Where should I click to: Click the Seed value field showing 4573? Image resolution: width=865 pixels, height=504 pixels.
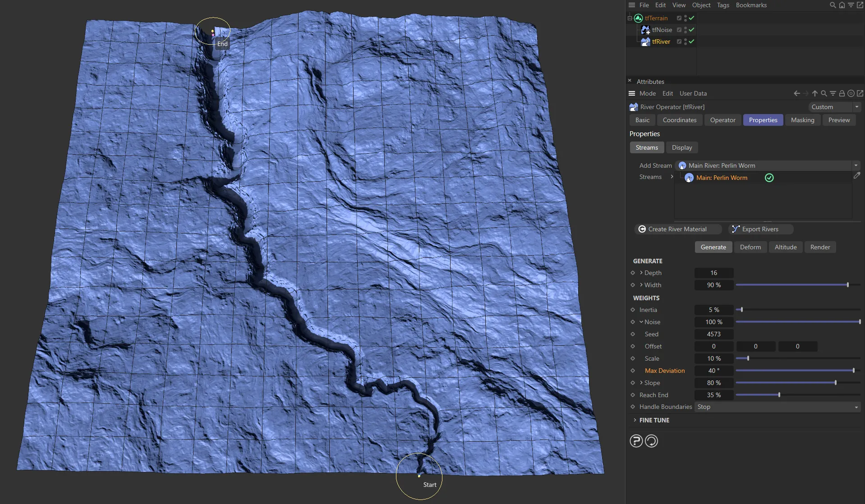(x=713, y=334)
